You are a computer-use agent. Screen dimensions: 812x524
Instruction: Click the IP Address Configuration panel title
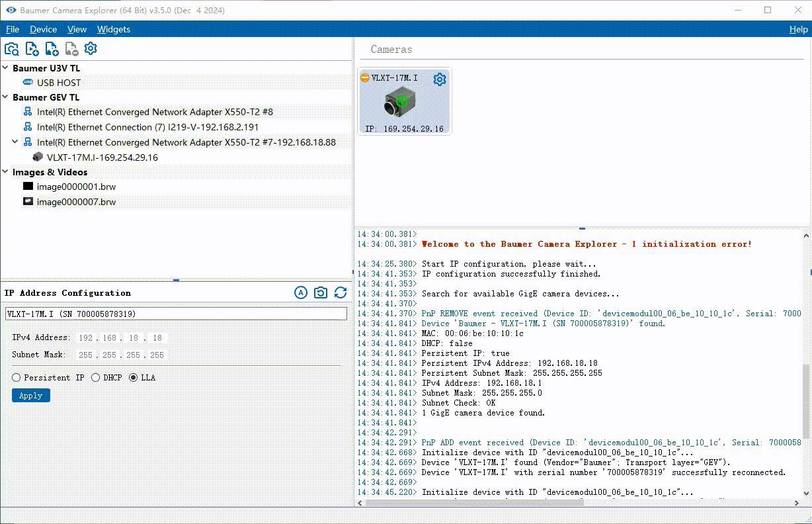tap(67, 292)
